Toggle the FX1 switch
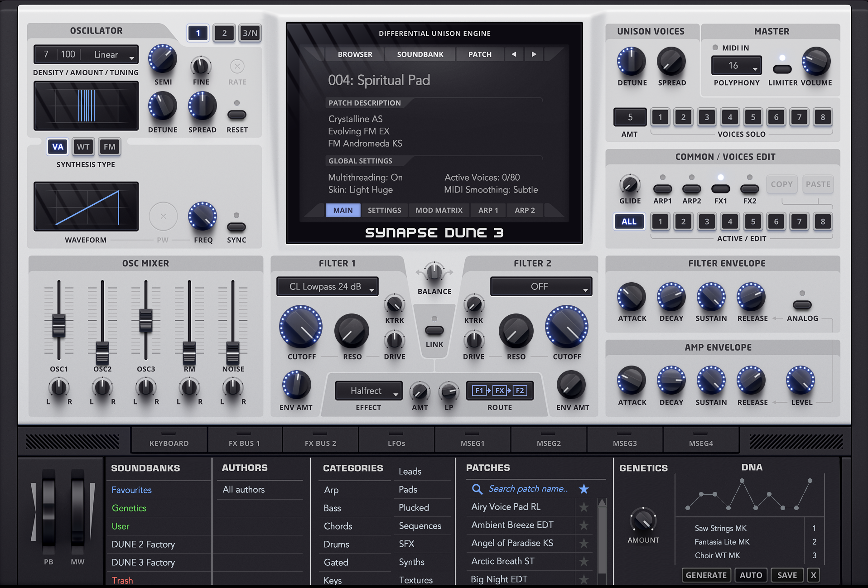868x588 pixels. point(721,188)
